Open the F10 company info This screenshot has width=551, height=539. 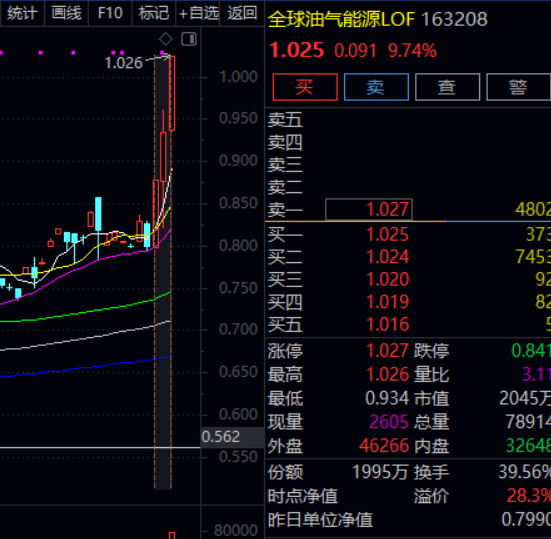coord(110,13)
